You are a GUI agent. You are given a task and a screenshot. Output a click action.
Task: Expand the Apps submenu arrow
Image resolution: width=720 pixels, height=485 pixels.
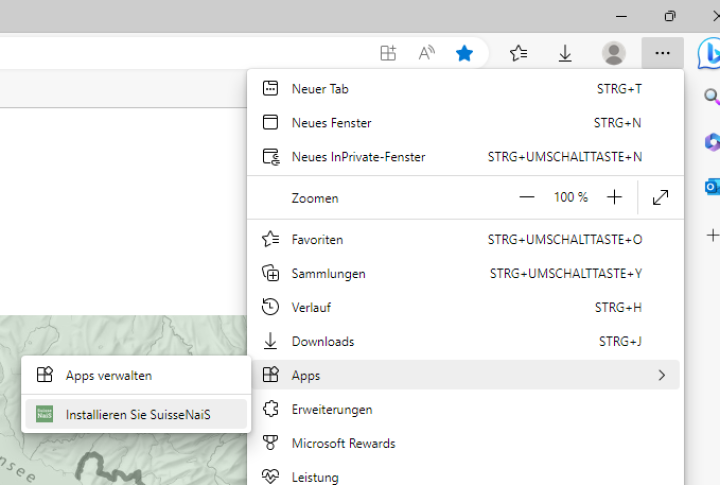661,375
